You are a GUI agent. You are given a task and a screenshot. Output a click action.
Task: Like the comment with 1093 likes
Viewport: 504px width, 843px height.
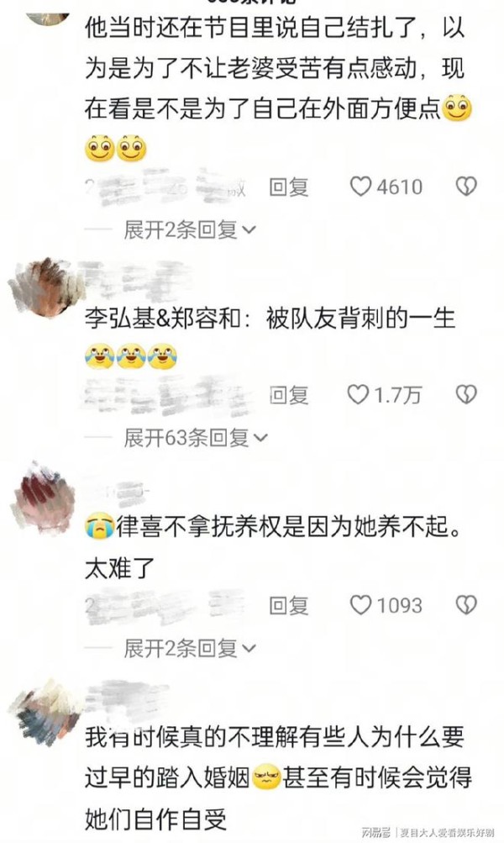[386, 605]
